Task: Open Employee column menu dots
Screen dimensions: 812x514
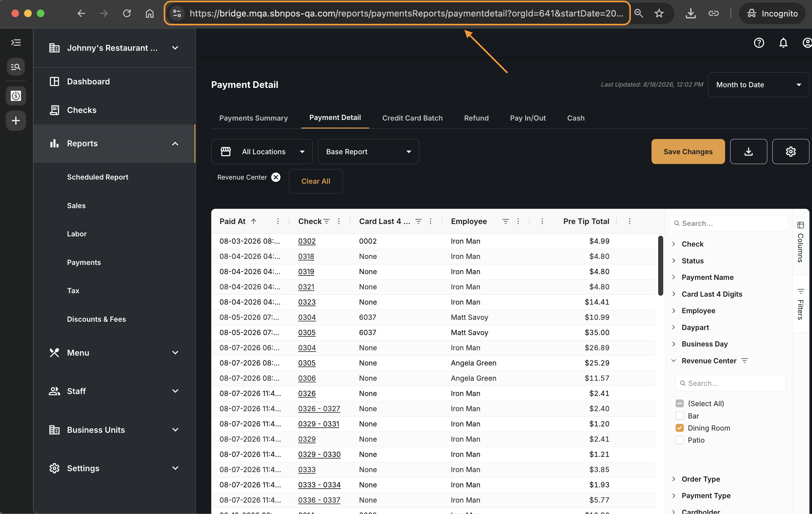Action: tap(518, 221)
